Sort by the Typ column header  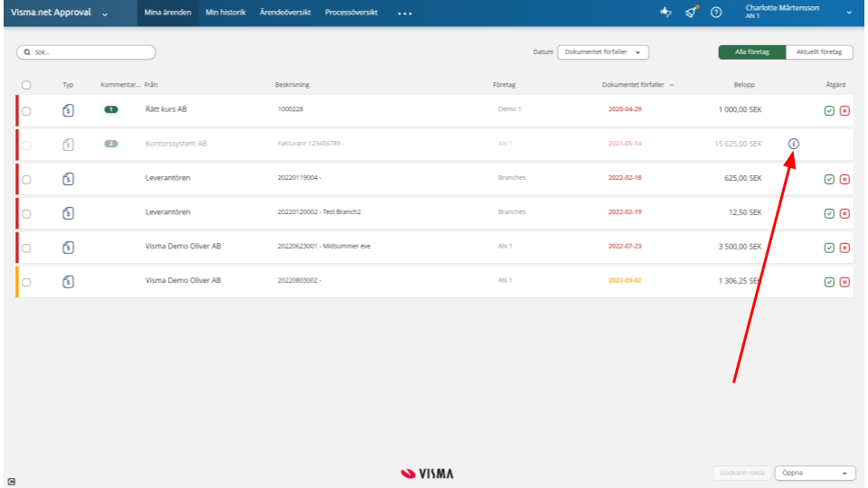click(68, 85)
